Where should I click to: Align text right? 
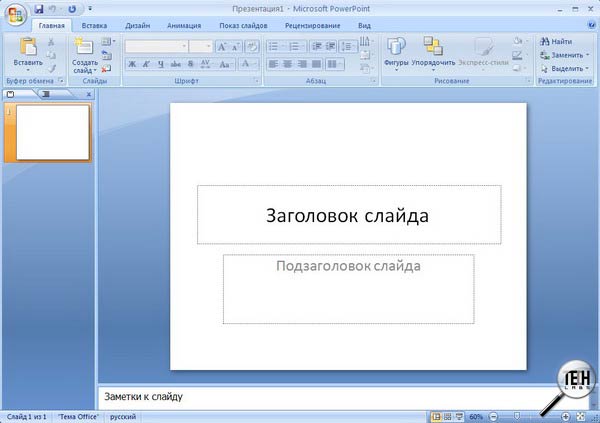(x=302, y=64)
